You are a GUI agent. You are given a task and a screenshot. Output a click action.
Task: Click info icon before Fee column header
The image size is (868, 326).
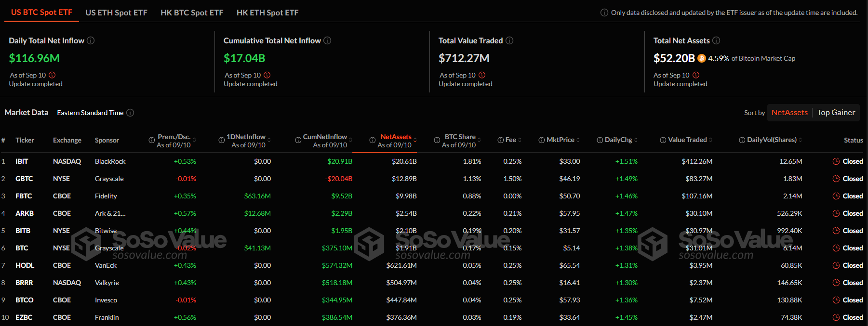point(500,140)
